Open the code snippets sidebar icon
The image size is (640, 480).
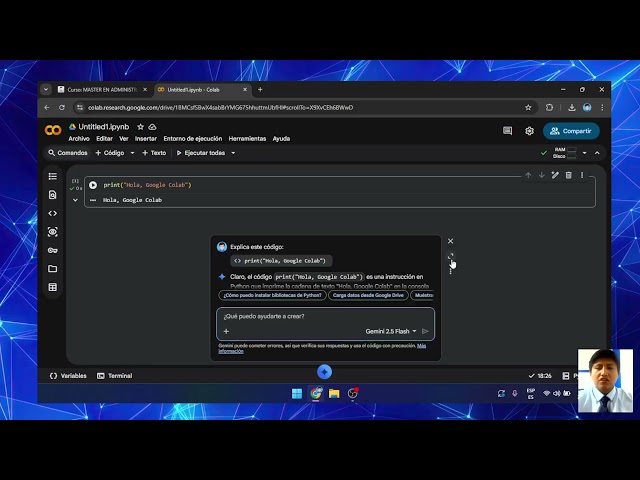pos(53,213)
